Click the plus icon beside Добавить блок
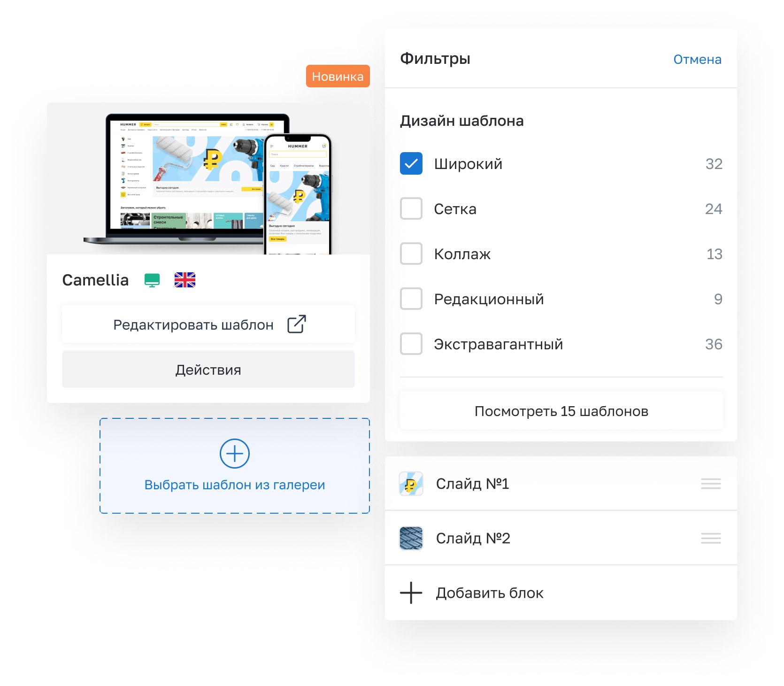 click(411, 593)
